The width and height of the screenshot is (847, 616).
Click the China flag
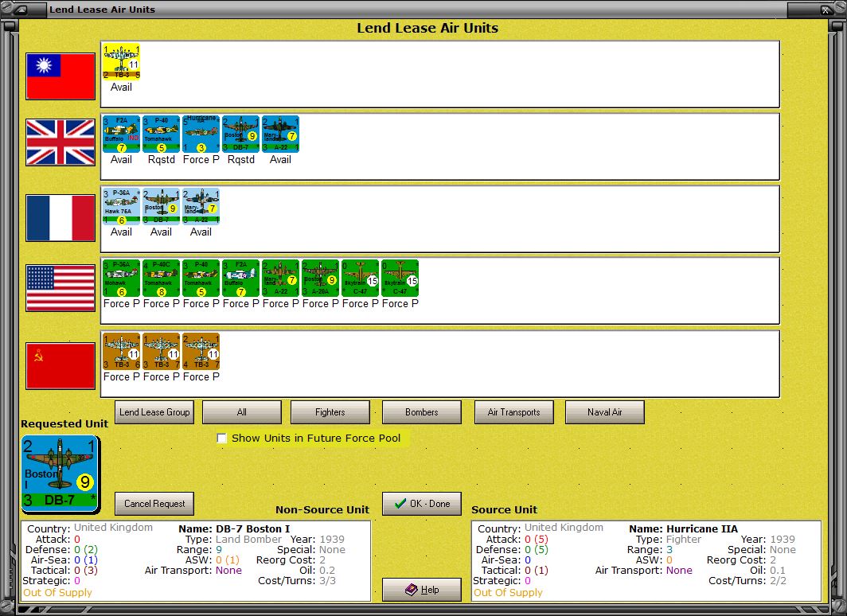(x=60, y=76)
